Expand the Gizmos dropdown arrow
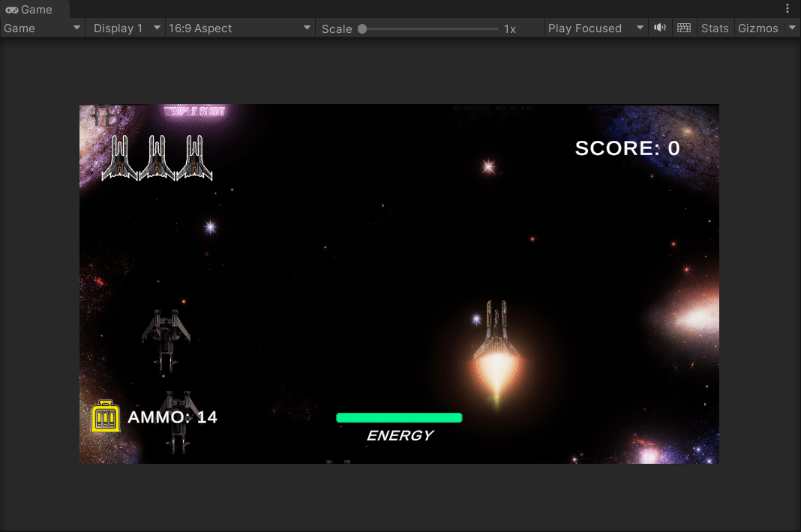Image resolution: width=801 pixels, height=532 pixels. coord(792,28)
